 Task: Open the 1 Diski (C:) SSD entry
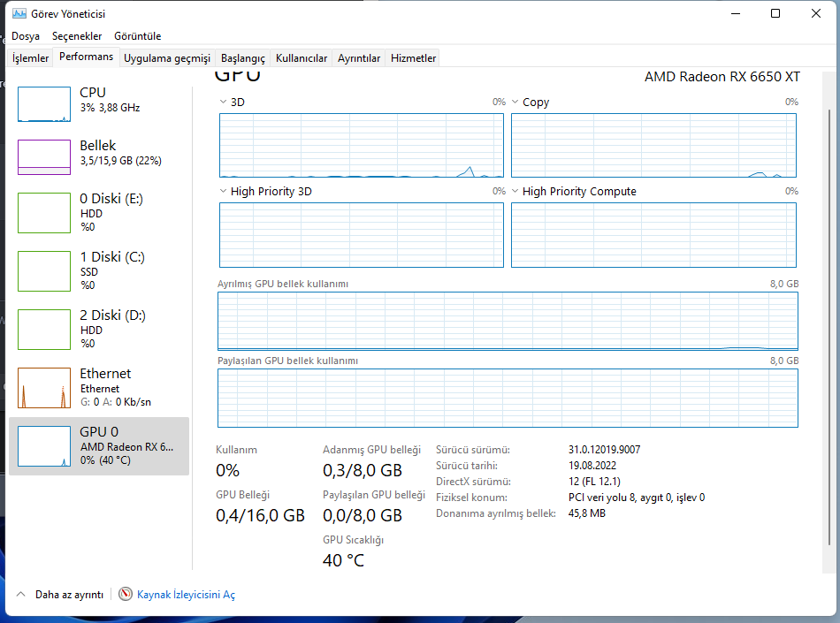[x=99, y=270]
